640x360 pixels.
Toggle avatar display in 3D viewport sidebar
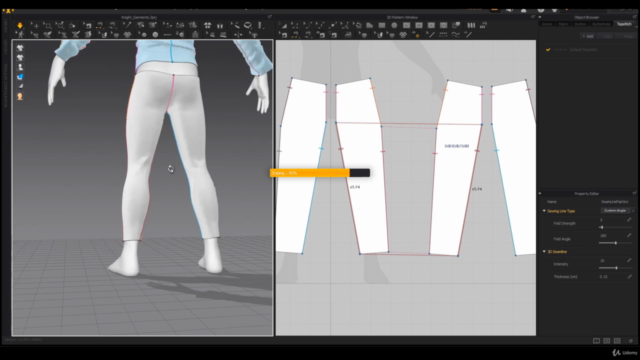[20, 67]
